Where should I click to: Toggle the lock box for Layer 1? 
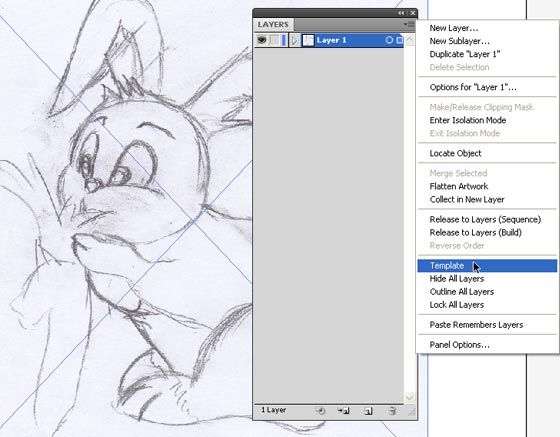click(x=275, y=40)
